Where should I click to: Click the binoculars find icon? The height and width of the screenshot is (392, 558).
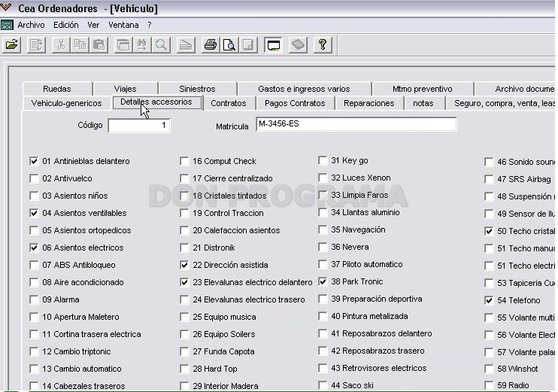pyautogui.click(x=142, y=45)
